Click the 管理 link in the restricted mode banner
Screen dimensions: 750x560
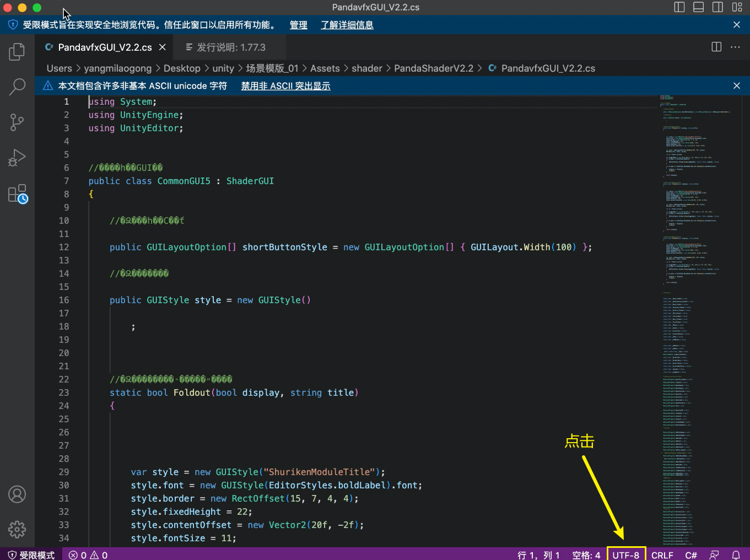coord(298,25)
